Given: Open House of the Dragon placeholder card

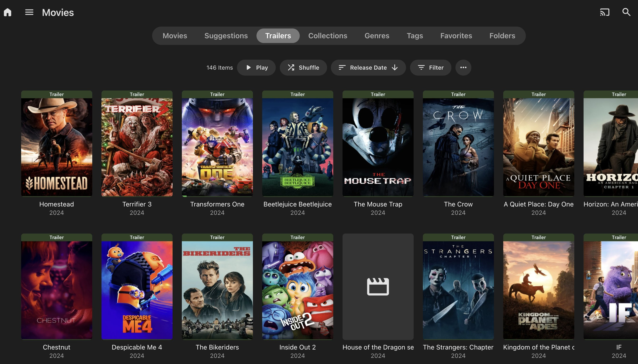Looking at the screenshot, I should (378, 287).
